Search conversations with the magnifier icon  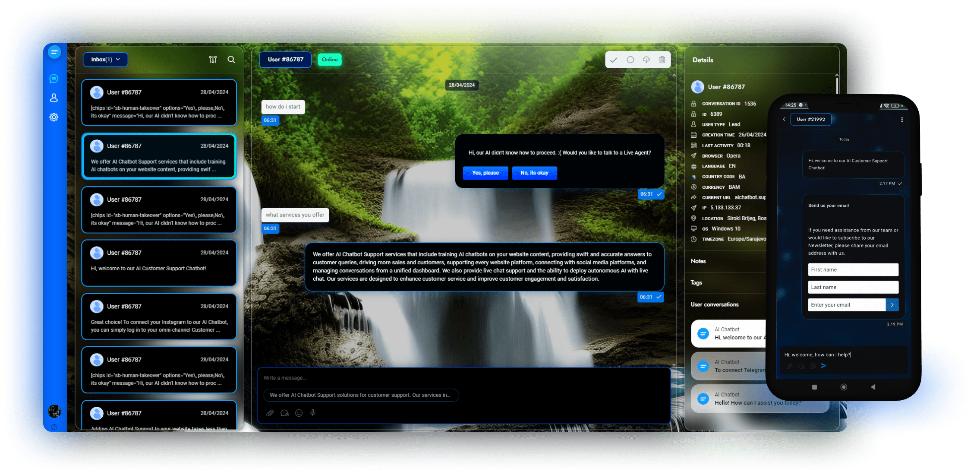pos(232,60)
